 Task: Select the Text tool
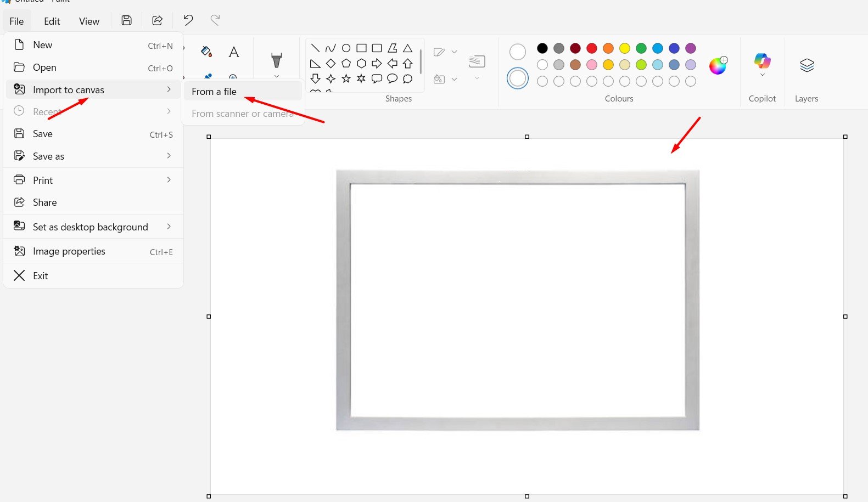[234, 52]
